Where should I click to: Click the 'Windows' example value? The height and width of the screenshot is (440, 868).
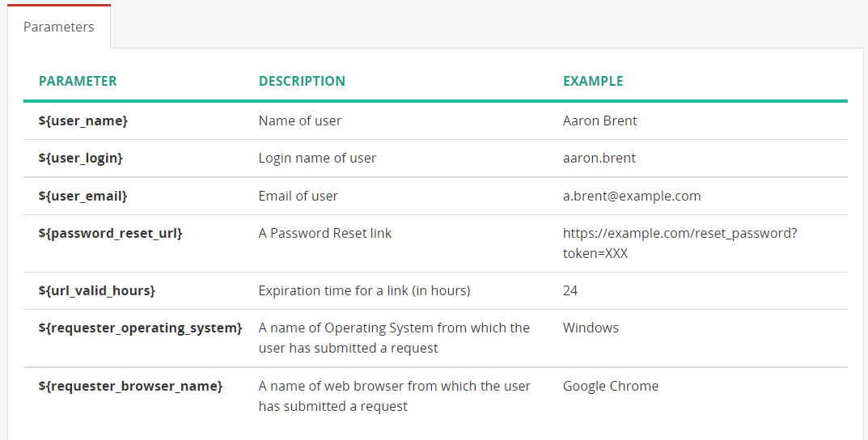tap(591, 328)
